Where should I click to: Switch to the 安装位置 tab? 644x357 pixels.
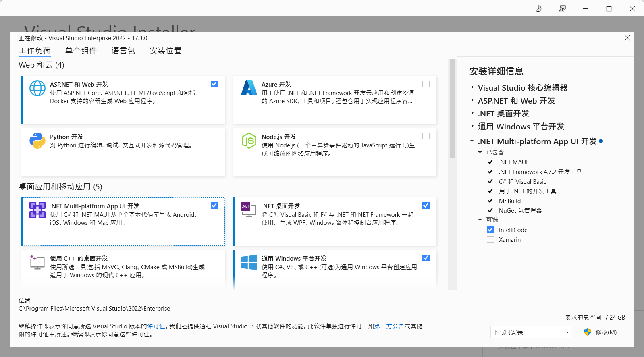[x=166, y=50]
